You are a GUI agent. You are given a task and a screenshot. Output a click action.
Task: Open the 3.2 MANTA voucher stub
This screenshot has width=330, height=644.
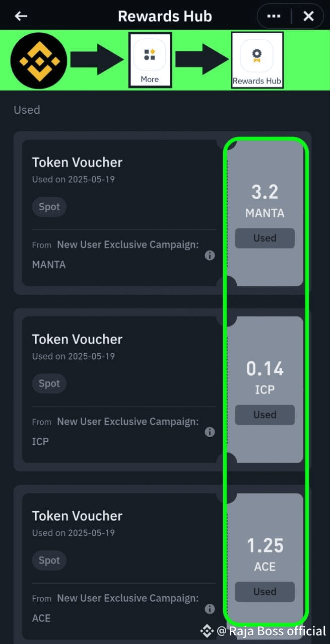pos(265,211)
